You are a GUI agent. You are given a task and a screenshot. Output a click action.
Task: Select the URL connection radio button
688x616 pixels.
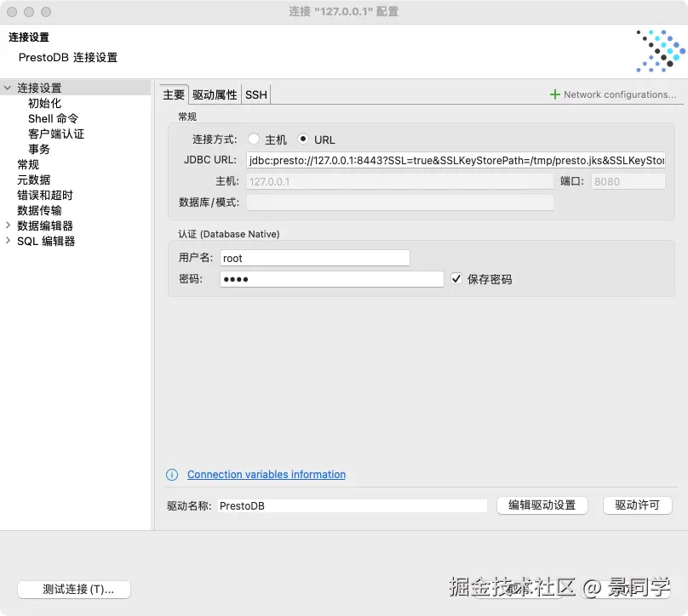tap(303, 139)
